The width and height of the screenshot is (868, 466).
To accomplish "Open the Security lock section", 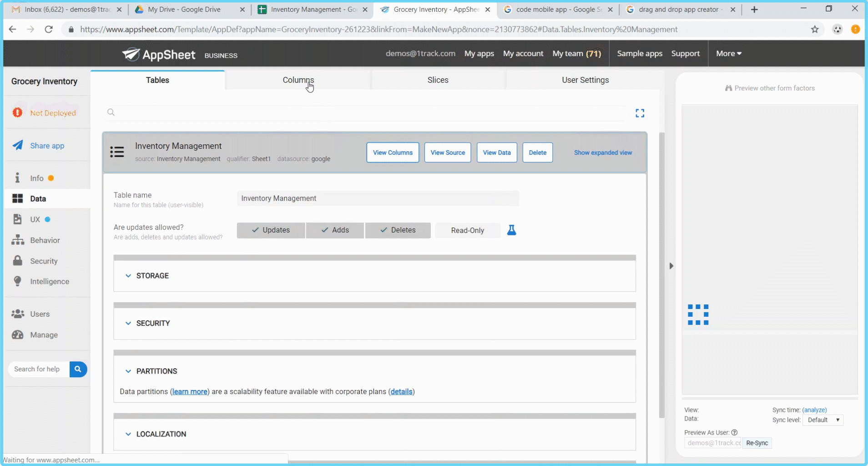I will tap(17, 261).
